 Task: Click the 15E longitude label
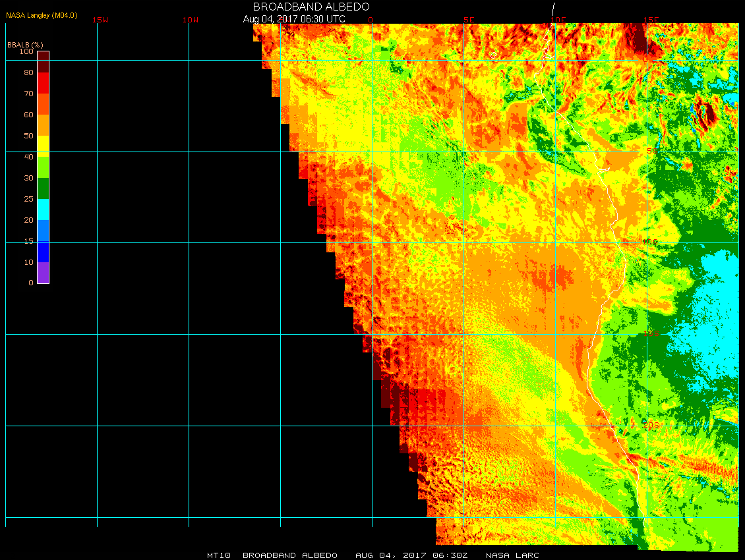[x=651, y=20]
